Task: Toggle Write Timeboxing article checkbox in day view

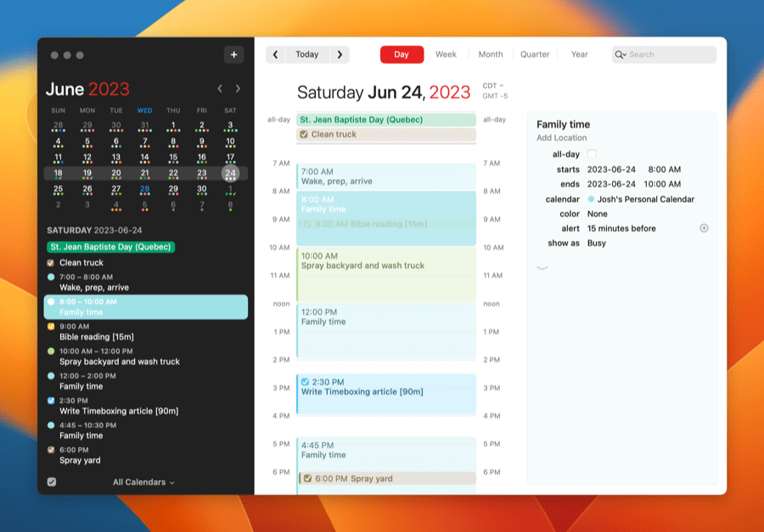Action: (305, 382)
